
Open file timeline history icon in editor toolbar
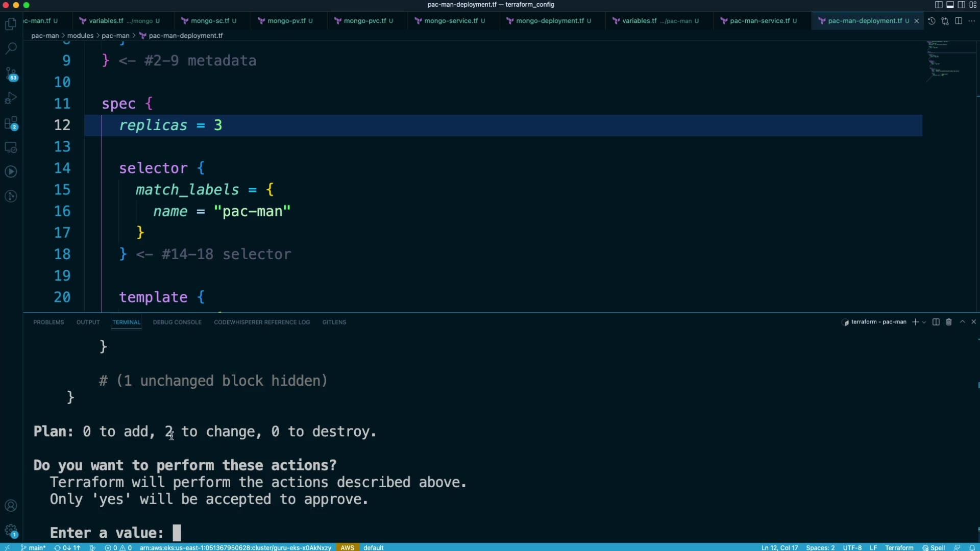(x=932, y=21)
